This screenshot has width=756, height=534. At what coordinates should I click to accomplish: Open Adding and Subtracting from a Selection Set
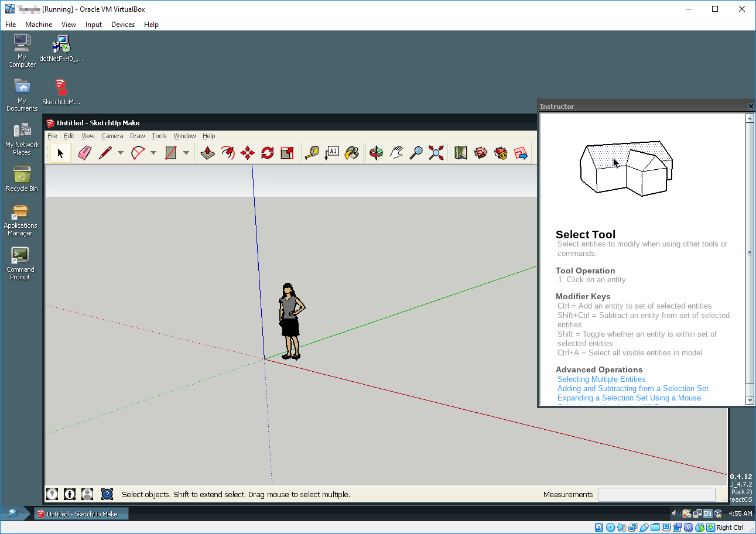click(x=633, y=389)
